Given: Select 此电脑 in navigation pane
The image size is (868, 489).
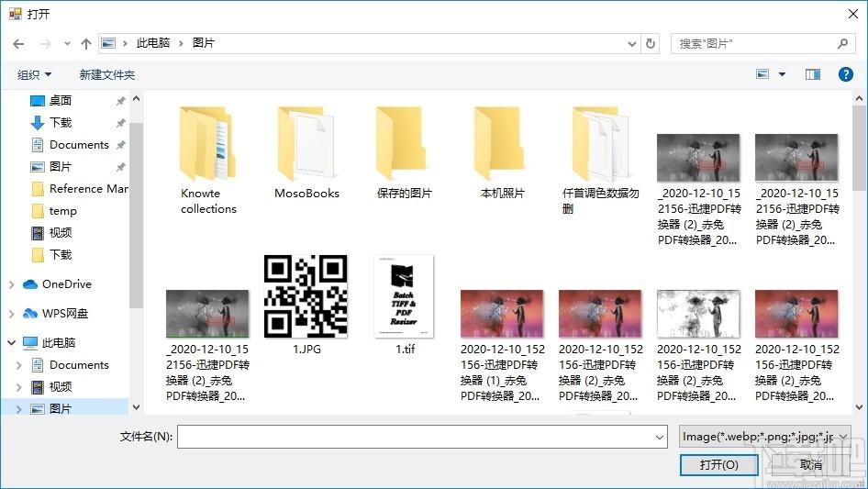Looking at the screenshot, I should (58, 343).
